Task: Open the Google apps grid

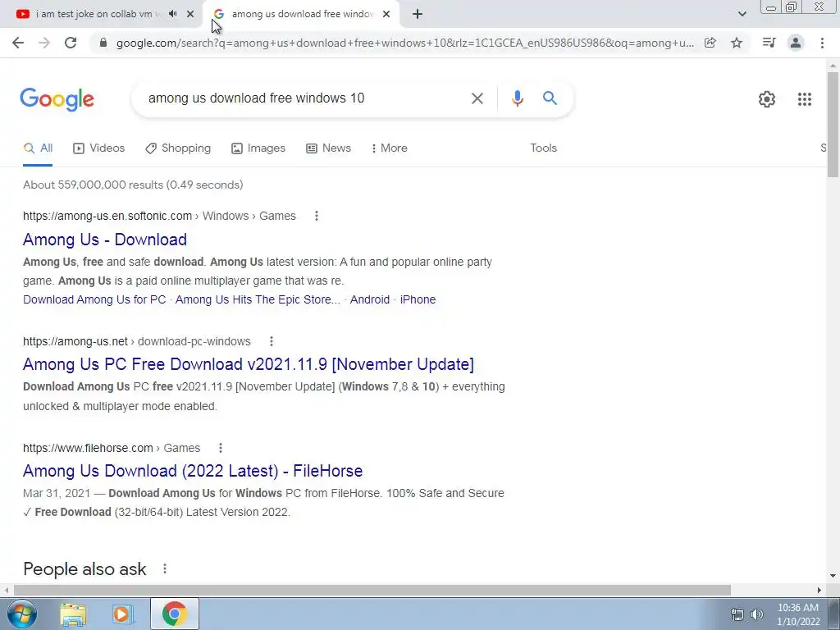Action: click(x=804, y=99)
